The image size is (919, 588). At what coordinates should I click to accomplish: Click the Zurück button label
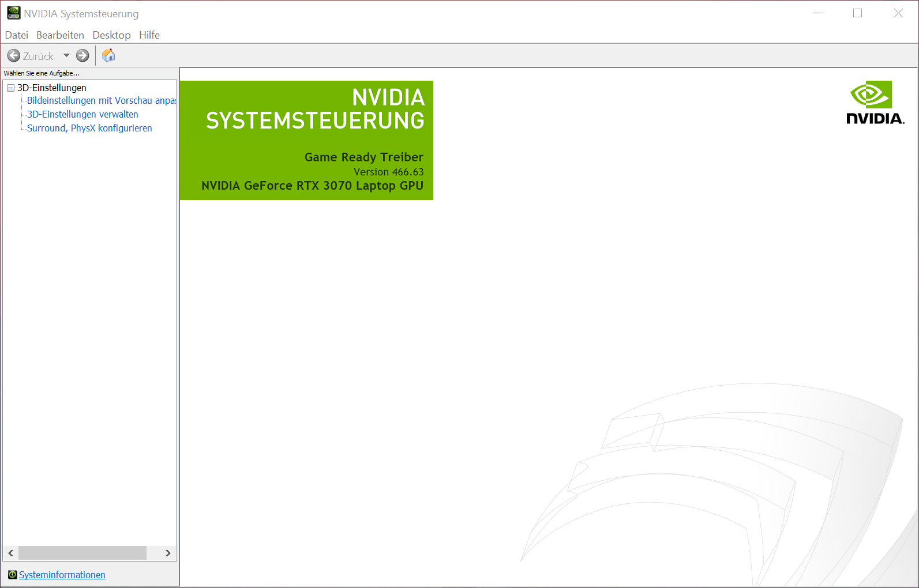(x=38, y=56)
